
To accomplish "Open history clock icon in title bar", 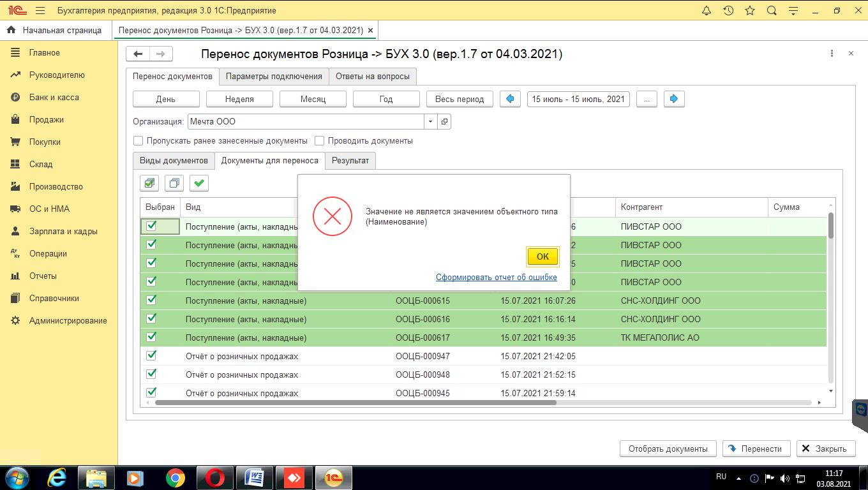I will pyautogui.click(x=728, y=11).
